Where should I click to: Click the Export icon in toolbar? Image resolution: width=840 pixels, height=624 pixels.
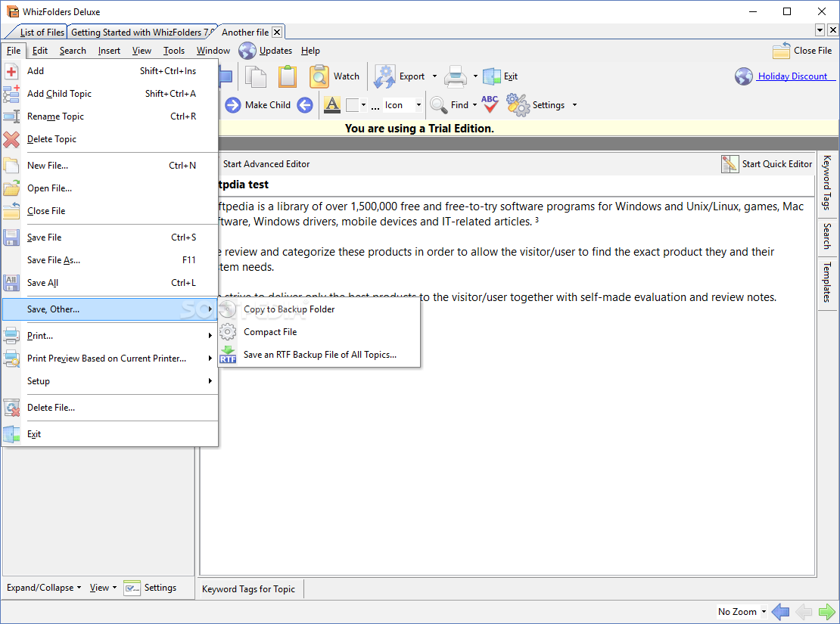click(x=384, y=76)
